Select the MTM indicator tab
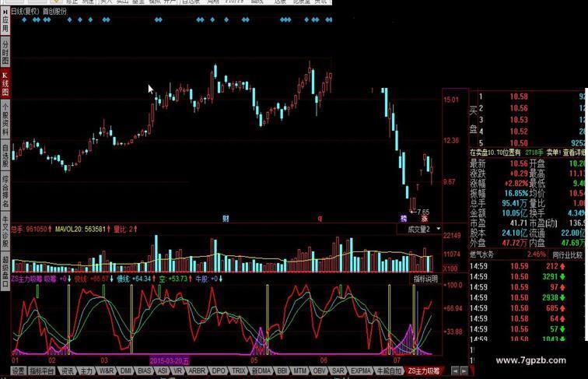Image resolution: width=588 pixels, height=379 pixels. [299, 370]
